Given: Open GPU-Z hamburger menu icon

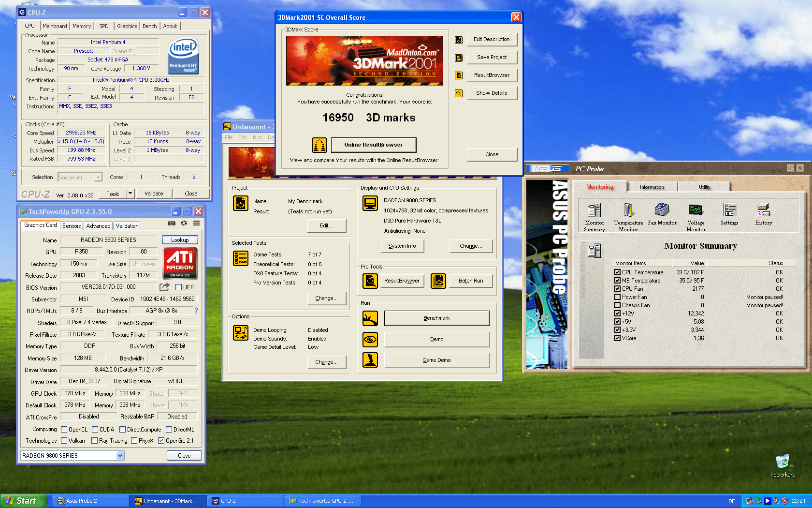Looking at the screenshot, I should click(x=196, y=224).
